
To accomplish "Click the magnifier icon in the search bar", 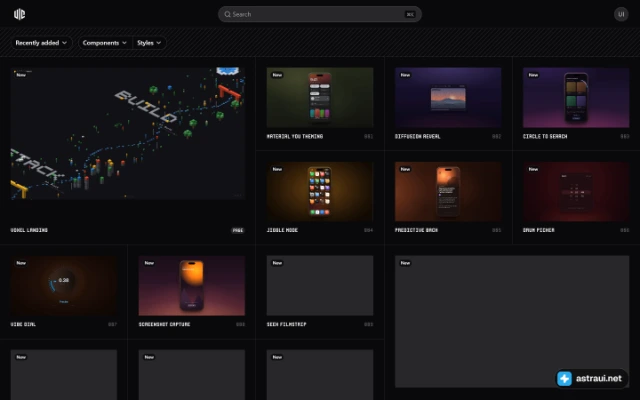I will (227, 14).
